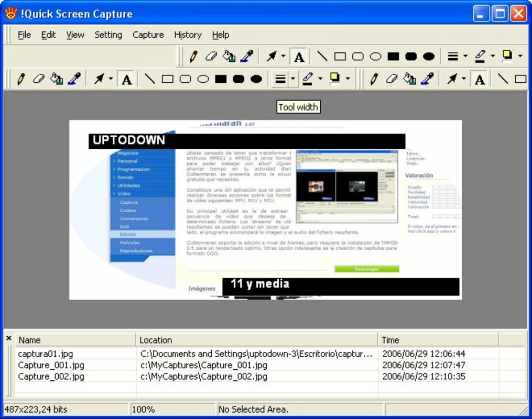The width and height of the screenshot is (532, 419).
Task: Select the filled Ellipse tool in lower-left toolbar
Action: coord(256,79)
